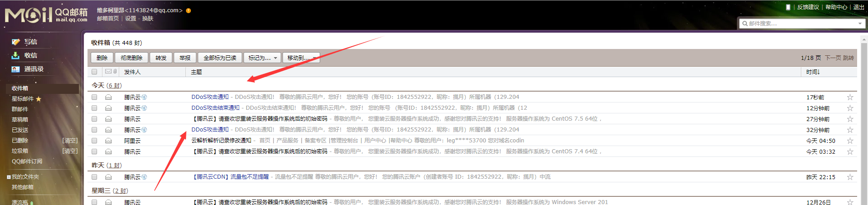Star the 27分钟前 CentOS 7.5 email
Viewport: 868px width, 205px height.
tap(850, 119)
